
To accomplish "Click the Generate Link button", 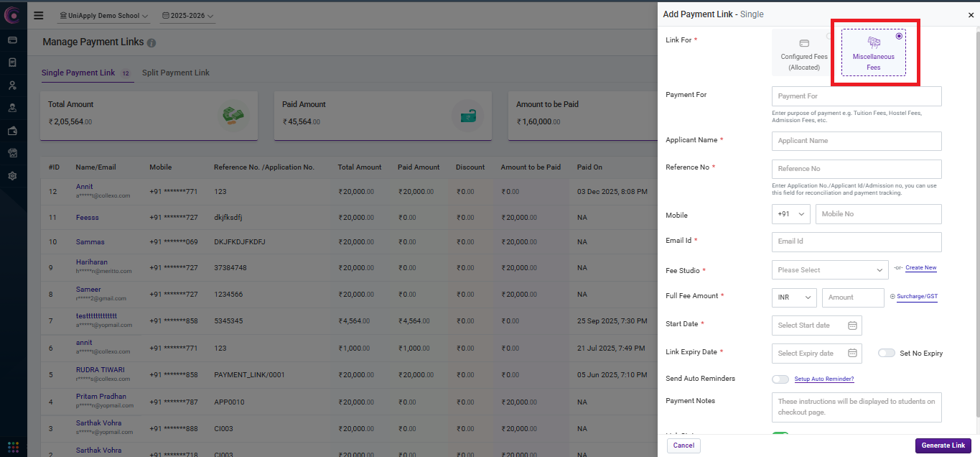I will coord(943,446).
